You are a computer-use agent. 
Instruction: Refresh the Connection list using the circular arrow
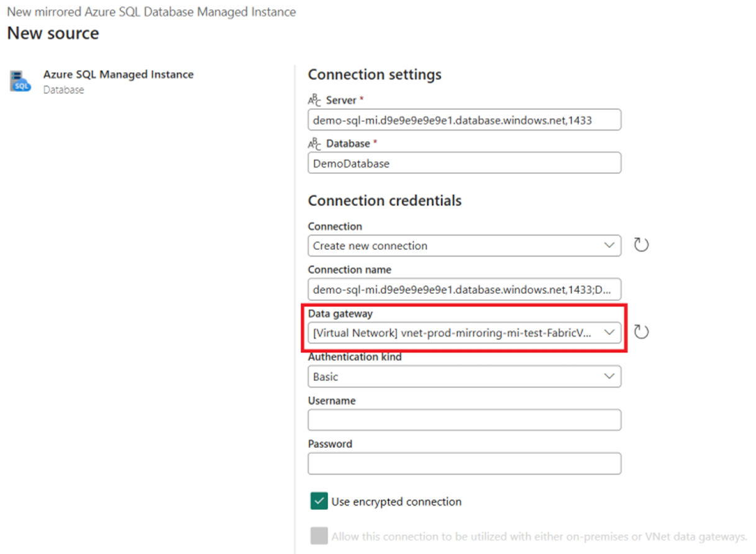(x=641, y=245)
